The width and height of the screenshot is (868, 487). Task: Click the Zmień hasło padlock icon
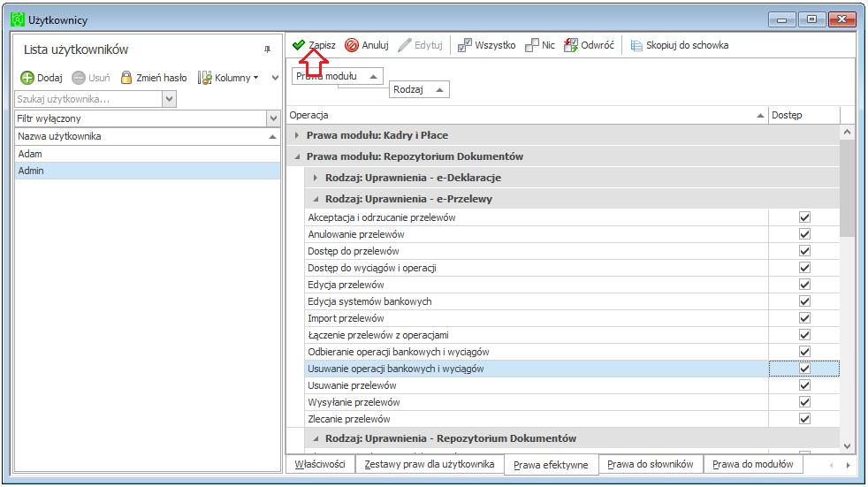point(126,78)
